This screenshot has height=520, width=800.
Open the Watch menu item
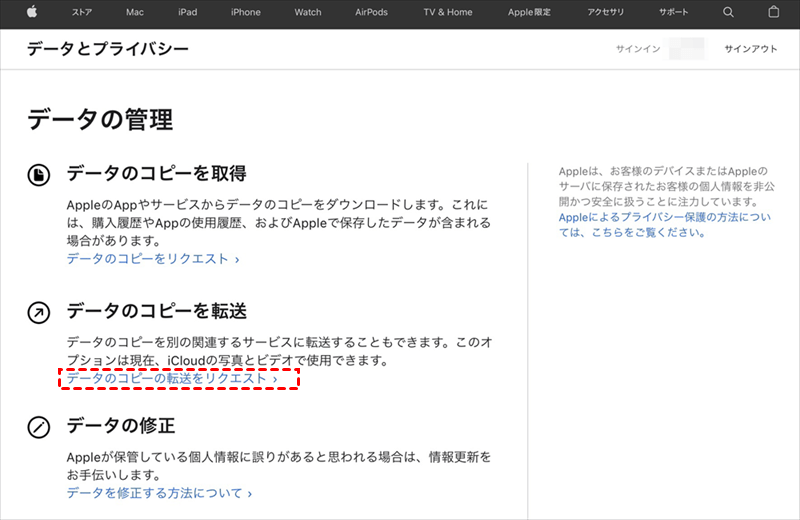pyautogui.click(x=308, y=12)
